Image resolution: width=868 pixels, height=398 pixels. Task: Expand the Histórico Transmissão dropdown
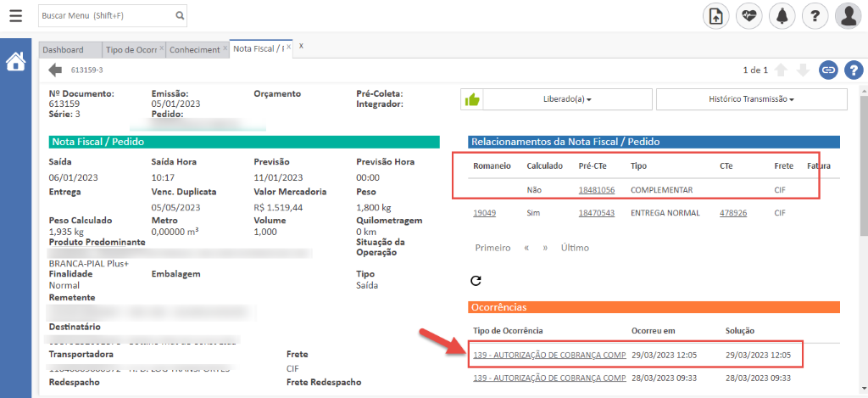pyautogui.click(x=751, y=99)
